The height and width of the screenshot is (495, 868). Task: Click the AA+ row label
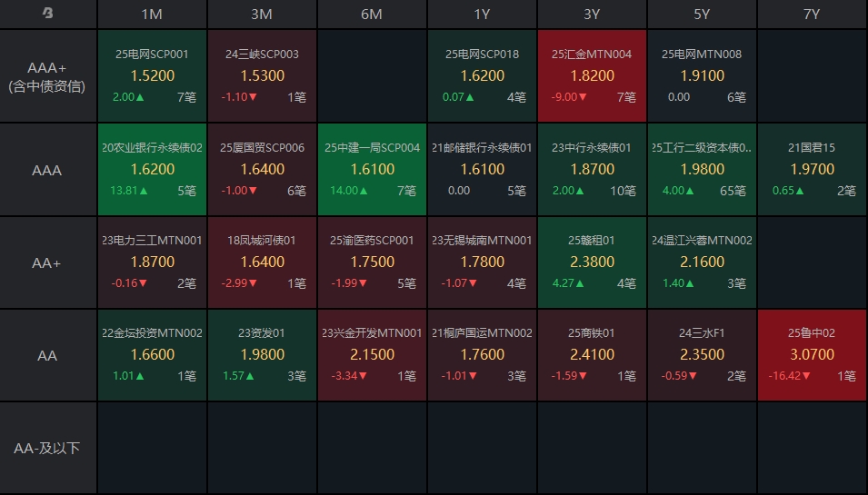click(47, 262)
